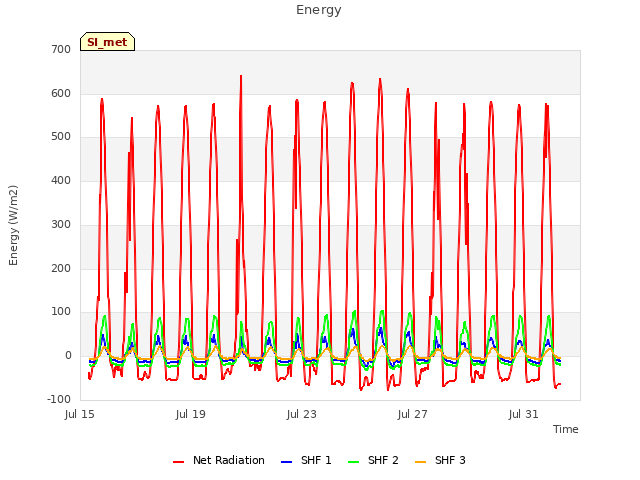Viewport: 640px width, 480px height.
Task: Click the Energy (W/m2) y-axis title
Action: click(x=13, y=225)
